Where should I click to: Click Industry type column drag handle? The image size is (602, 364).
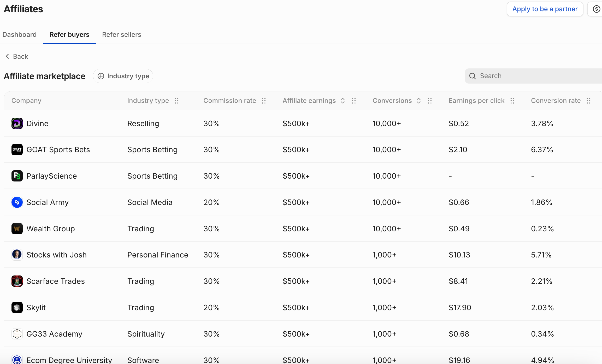[x=177, y=101]
